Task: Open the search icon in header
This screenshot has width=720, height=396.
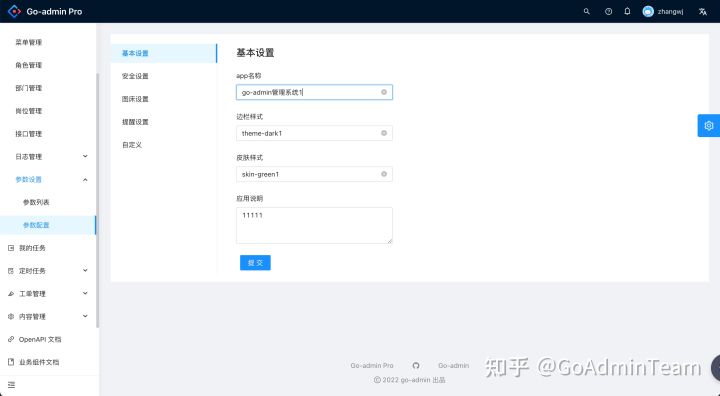Action: coord(586,11)
